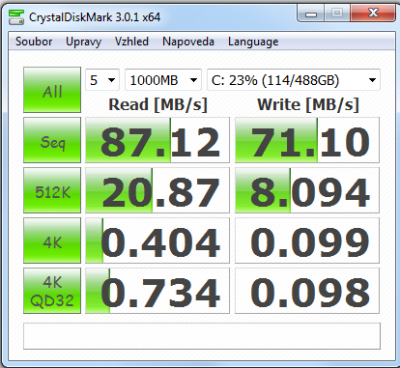Click the 512K read result 20.87
The height and width of the screenshot is (368, 400).
(x=157, y=190)
